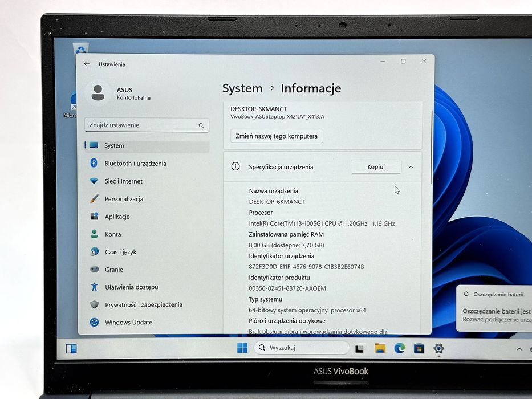Open Microsoft Store from taskbar
Screen dimensions: 532x399
[x=419, y=348]
